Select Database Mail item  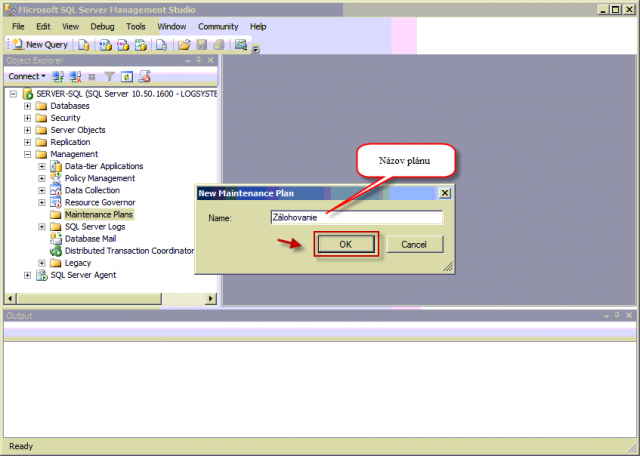[91, 238]
